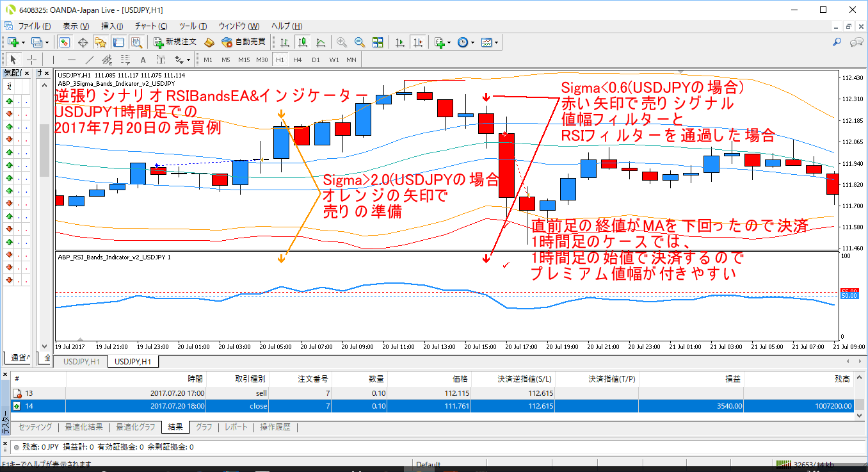Switch chart to candlesticks icon
Viewport: 868px width, 472px height.
[303, 42]
